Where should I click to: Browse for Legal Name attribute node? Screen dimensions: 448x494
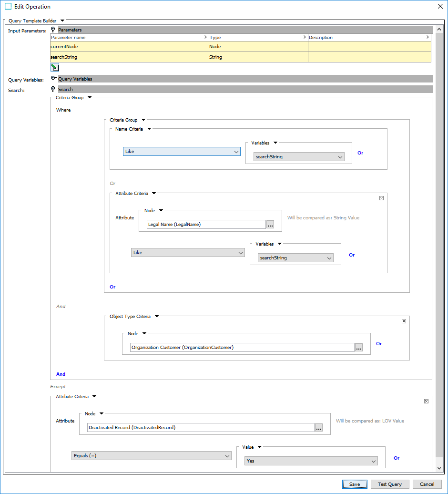point(270,224)
